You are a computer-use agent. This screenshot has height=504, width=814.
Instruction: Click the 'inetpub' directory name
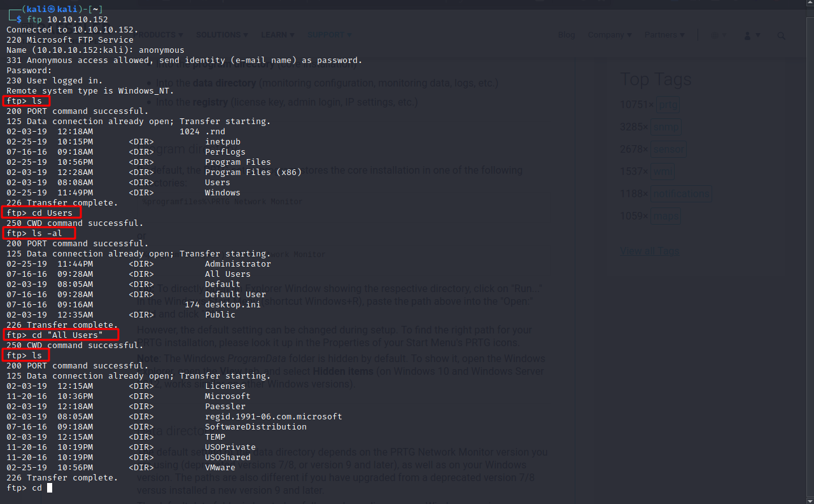coord(223,142)
